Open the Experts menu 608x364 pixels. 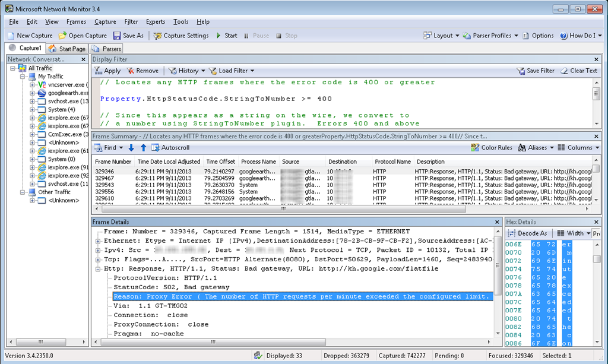tap(156, 21)
